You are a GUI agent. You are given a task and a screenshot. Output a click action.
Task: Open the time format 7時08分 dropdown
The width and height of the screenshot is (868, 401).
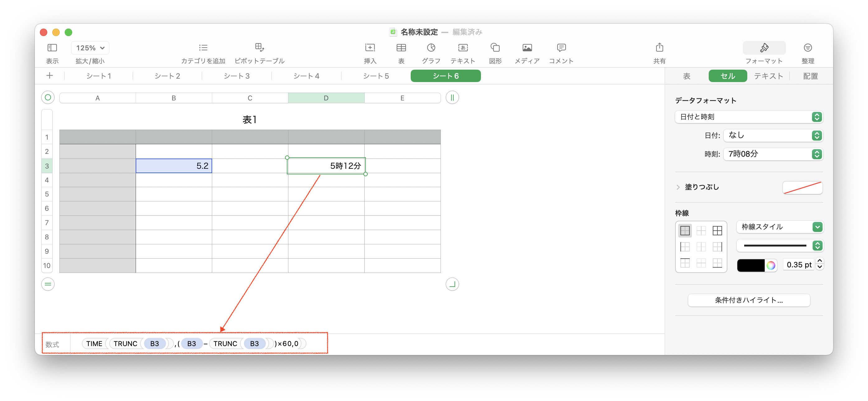pyautogui.click(x=772, y=154)
